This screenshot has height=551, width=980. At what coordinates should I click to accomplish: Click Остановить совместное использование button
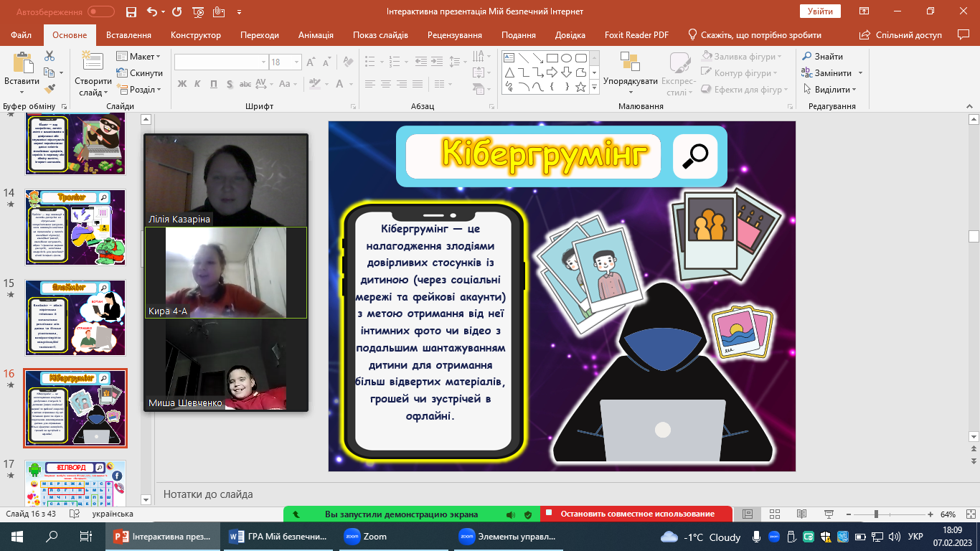point(636,514)
